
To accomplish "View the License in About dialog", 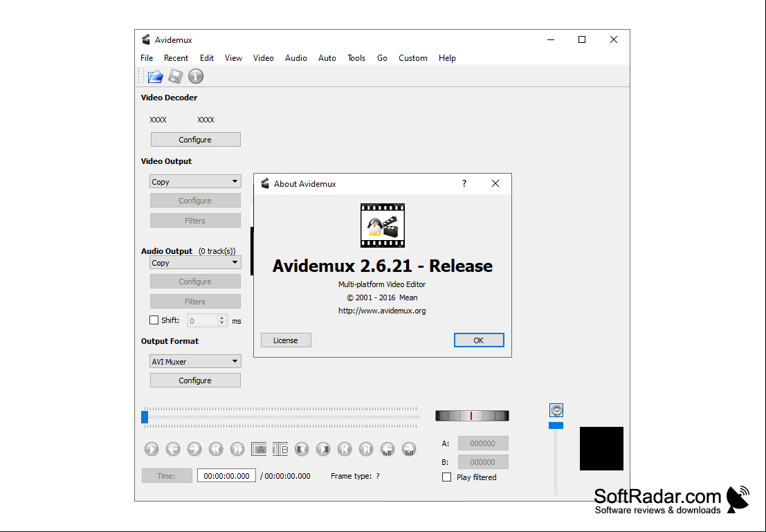I will click(286, 340).
